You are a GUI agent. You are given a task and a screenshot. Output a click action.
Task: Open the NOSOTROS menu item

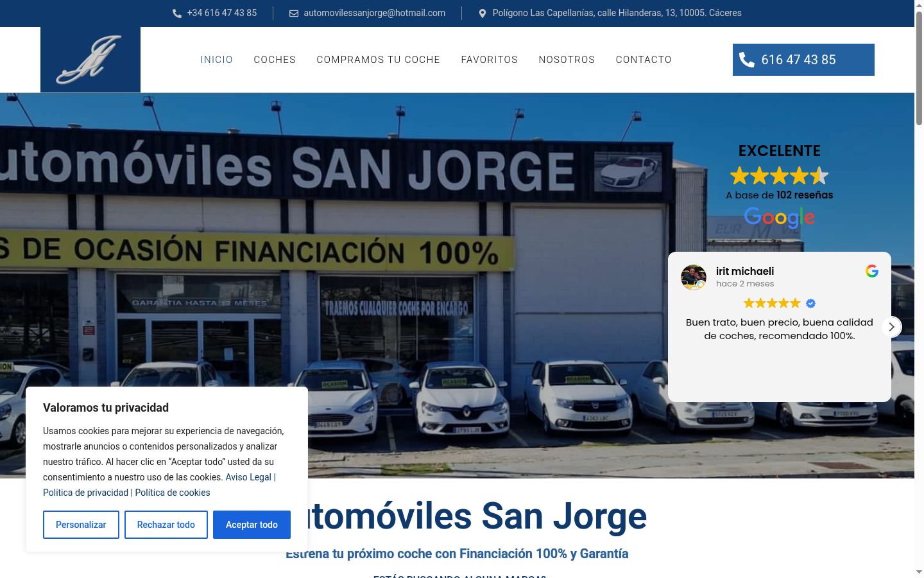(x=567, y=60)
